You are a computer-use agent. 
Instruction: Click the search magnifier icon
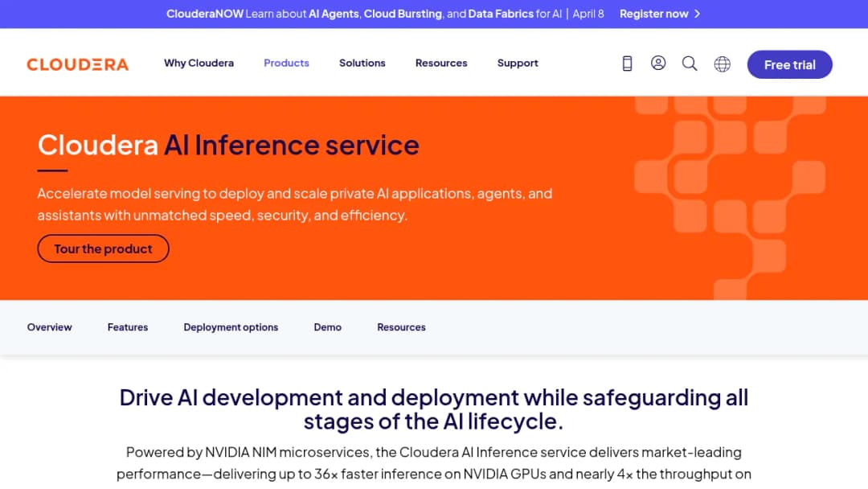coord(690,64)
